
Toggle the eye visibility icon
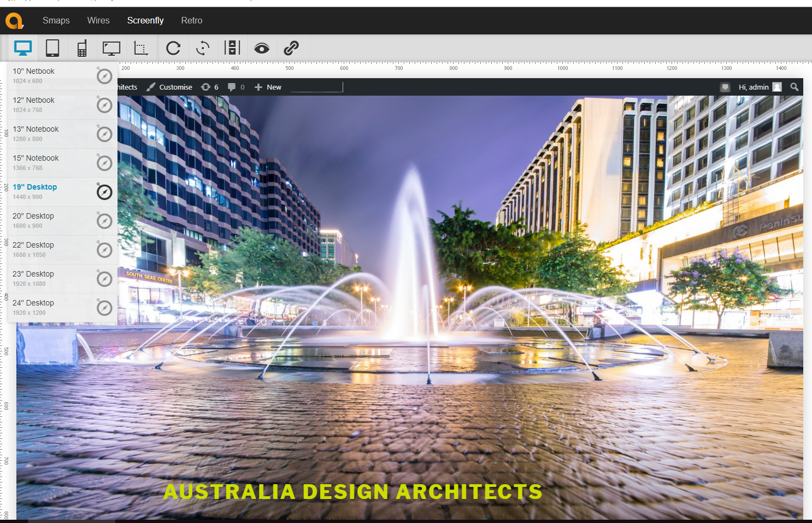click(x=262, y=48)
